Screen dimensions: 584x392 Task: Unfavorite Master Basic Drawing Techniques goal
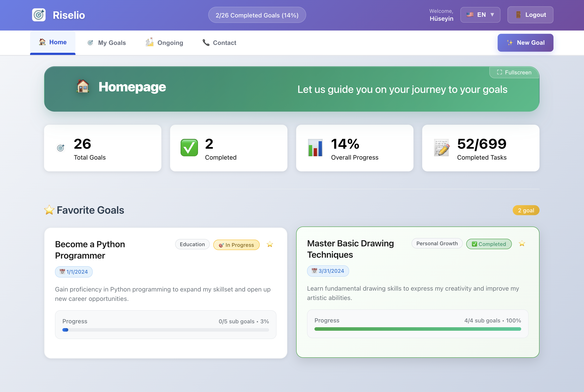click(522, 244)
